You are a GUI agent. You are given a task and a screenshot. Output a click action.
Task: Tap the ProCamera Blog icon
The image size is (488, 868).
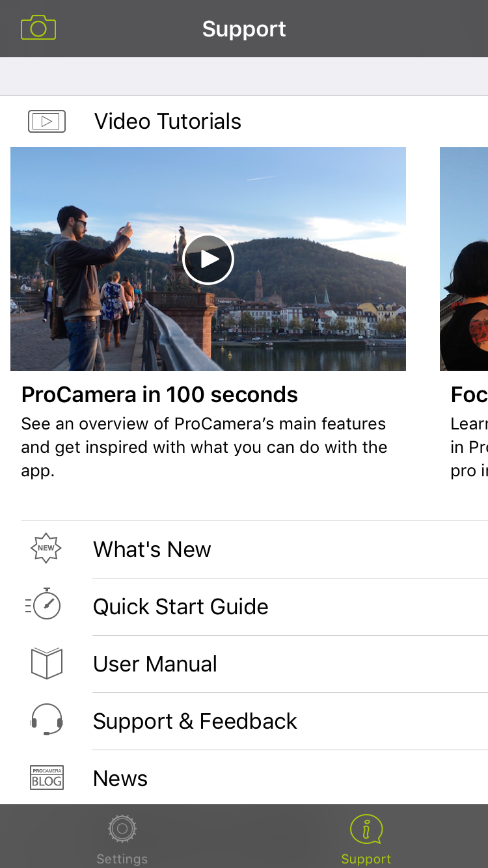coord(46,778)
